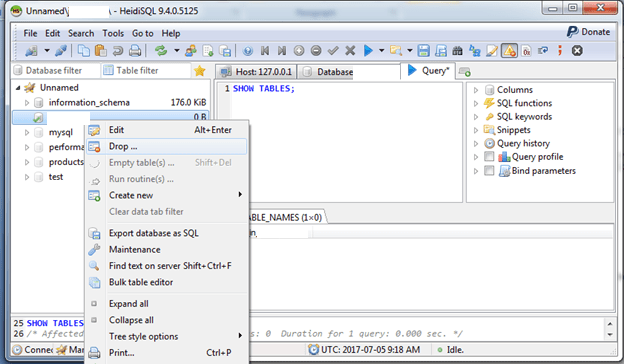Click the Print toolbar icon
This screenshot has width=624, height=364.
click(135, 51)
